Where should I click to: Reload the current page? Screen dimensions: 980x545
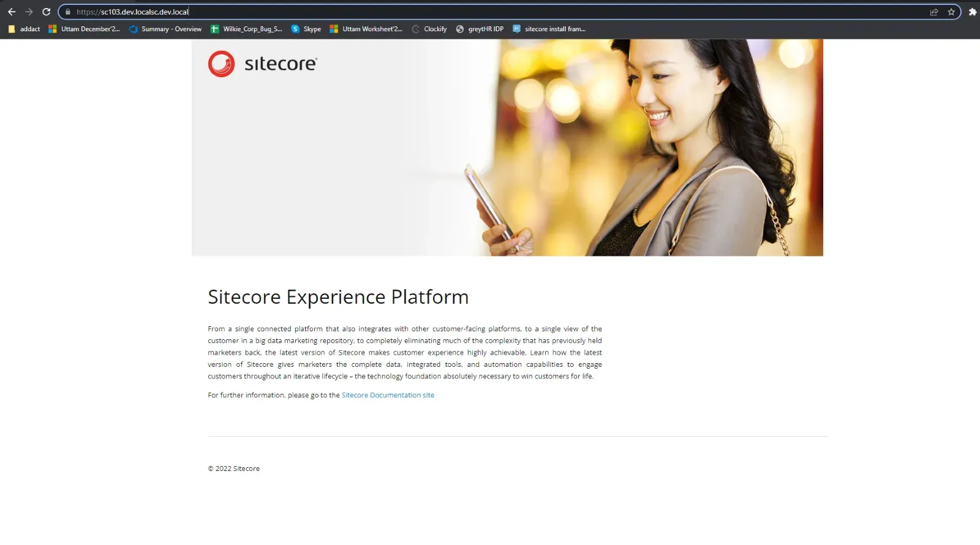[46, 12]
